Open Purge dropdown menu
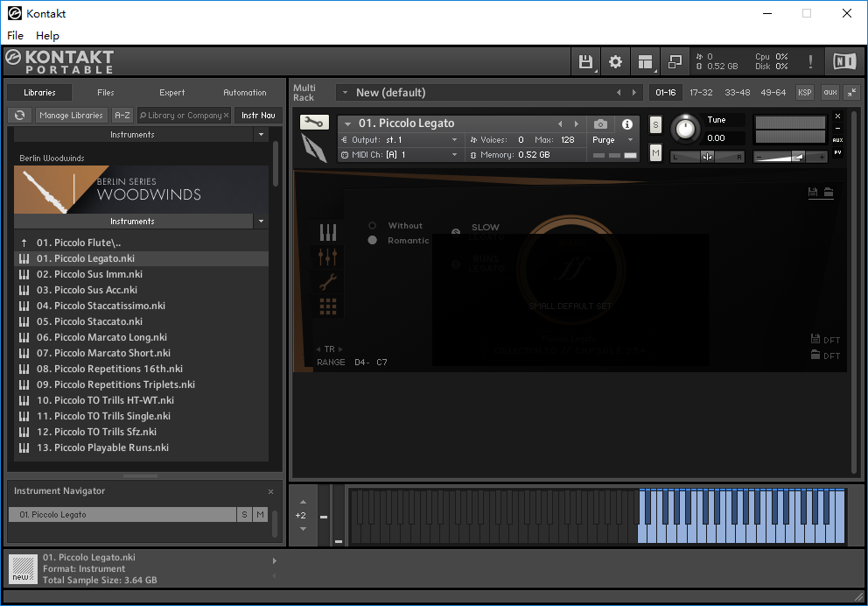 (630, 139)
